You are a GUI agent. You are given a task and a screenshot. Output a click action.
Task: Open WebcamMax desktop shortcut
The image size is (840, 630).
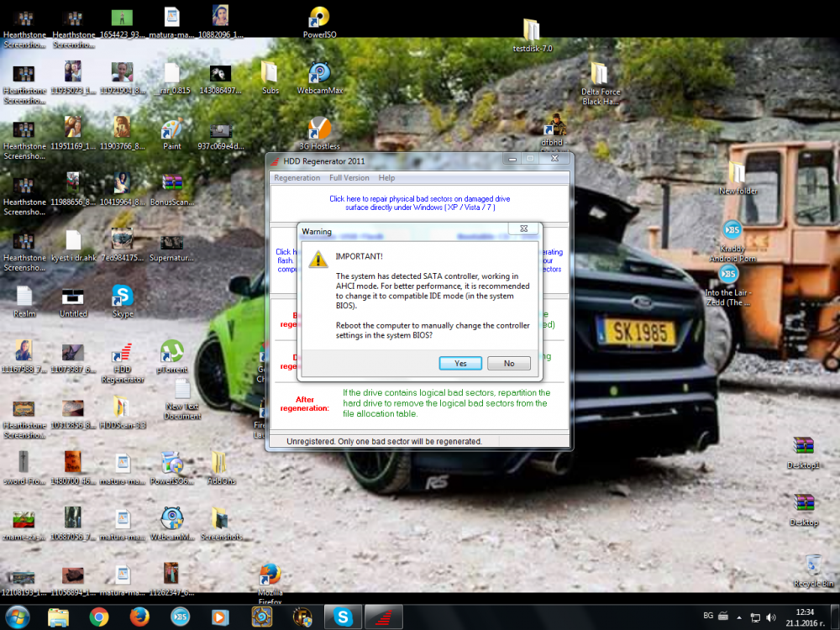point(320,78)
